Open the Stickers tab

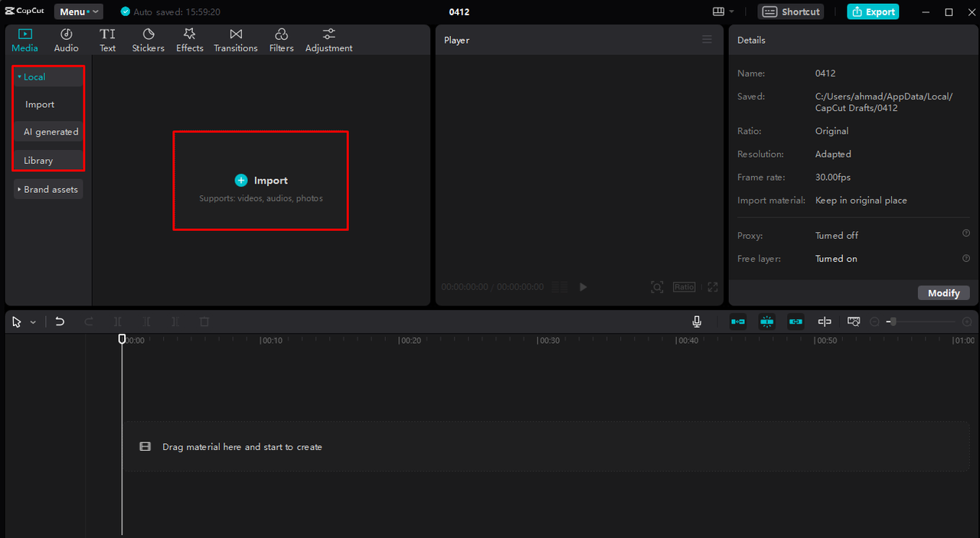(x=148, y=41)
